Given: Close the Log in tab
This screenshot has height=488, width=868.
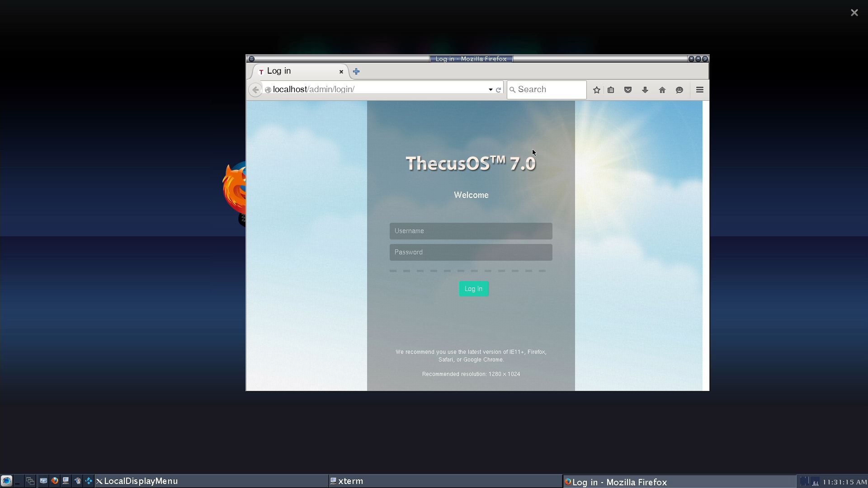Looking at the screenshot, I should [x=341, y=71].
